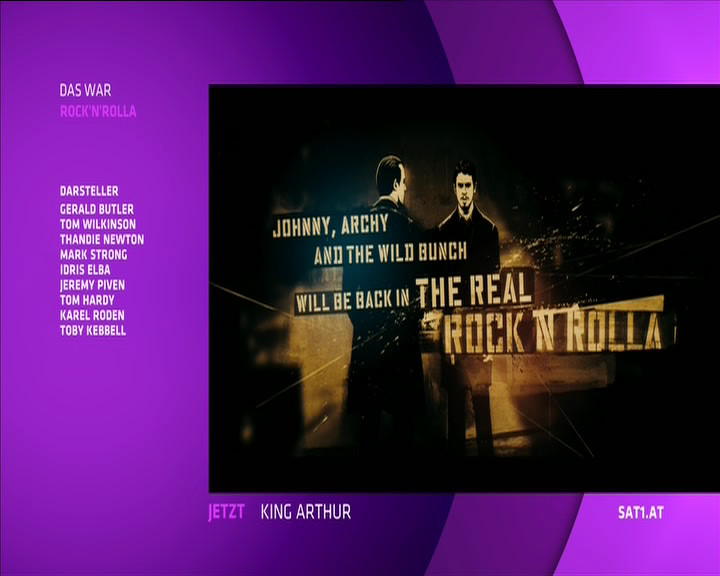The image size is (720, 576).
Task: Click the movie end-credits video frame
Action: click(464, 288)
